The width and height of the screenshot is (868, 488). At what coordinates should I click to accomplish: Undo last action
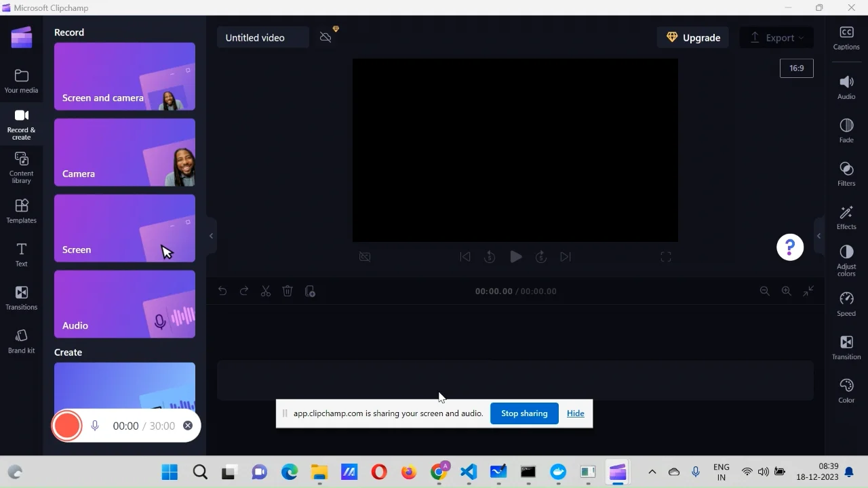[222, 291]
